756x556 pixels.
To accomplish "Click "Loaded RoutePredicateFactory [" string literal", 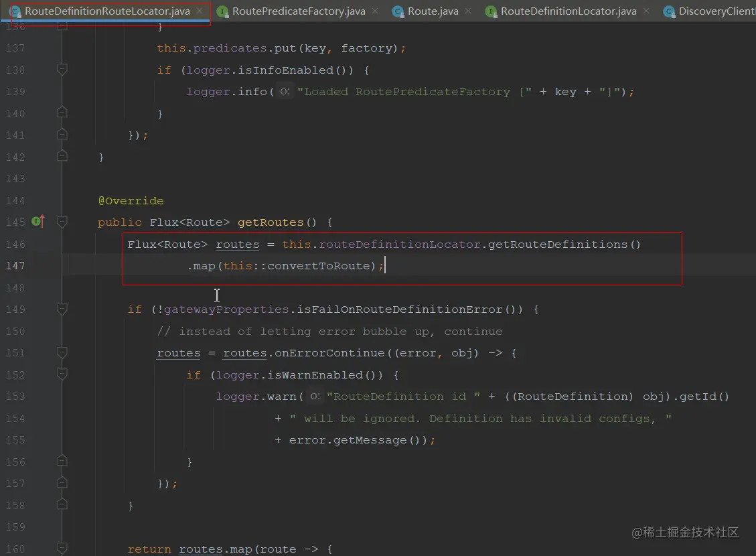I will coord(414,92).
